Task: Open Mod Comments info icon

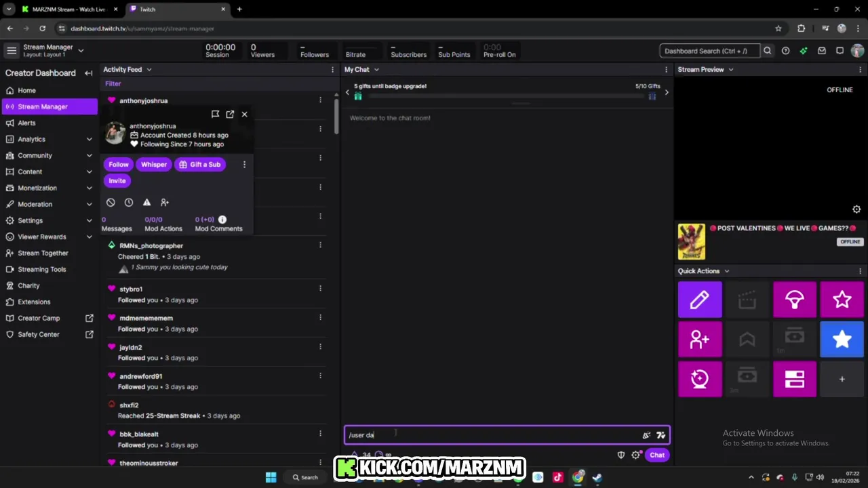Action: pyautogui.click(x=222, y=220)
